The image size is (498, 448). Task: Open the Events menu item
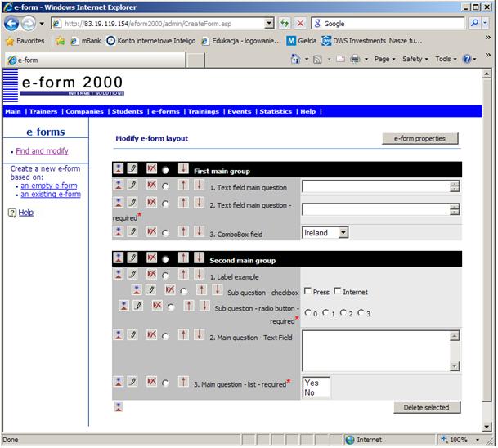240,112
